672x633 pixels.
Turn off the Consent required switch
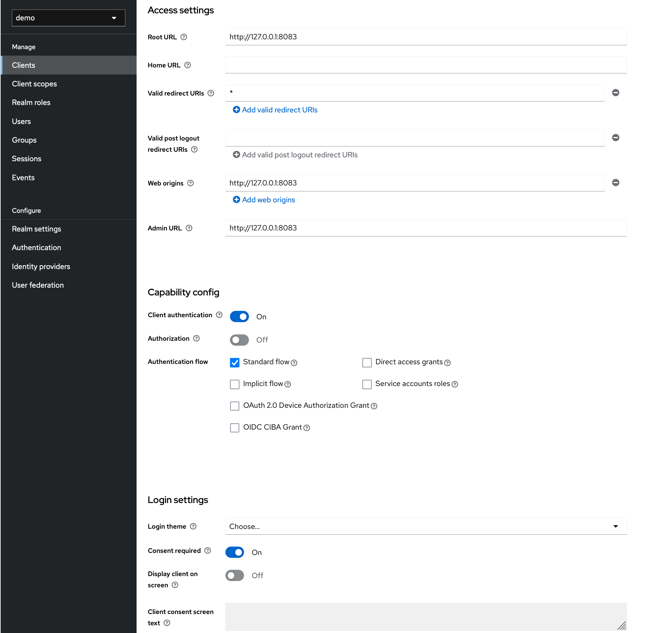pos(235,552)
